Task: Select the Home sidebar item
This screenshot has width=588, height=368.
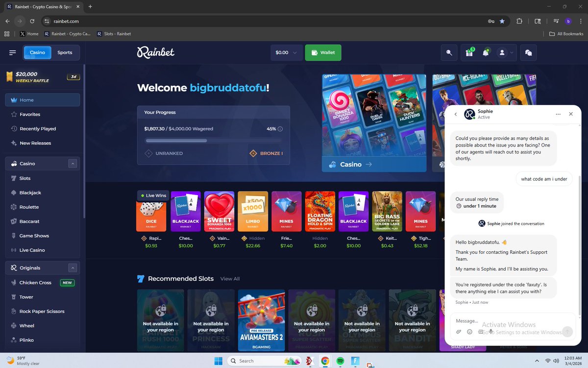Action: coord(43,100)
